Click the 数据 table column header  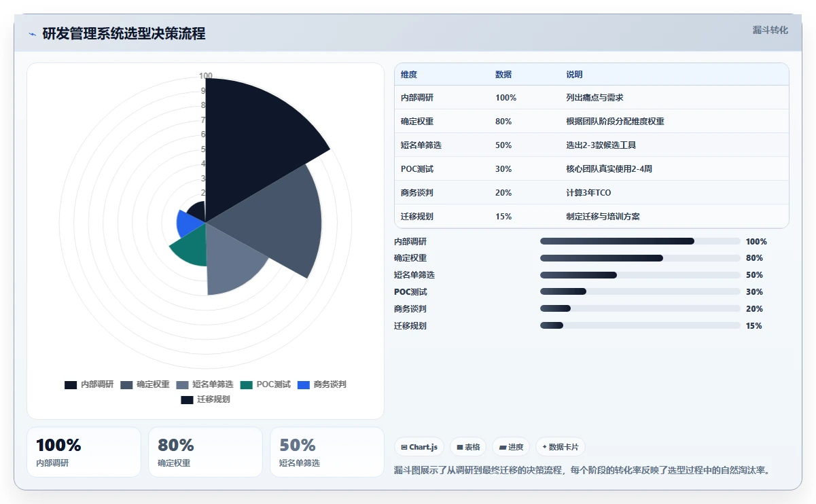click(503, 75)
